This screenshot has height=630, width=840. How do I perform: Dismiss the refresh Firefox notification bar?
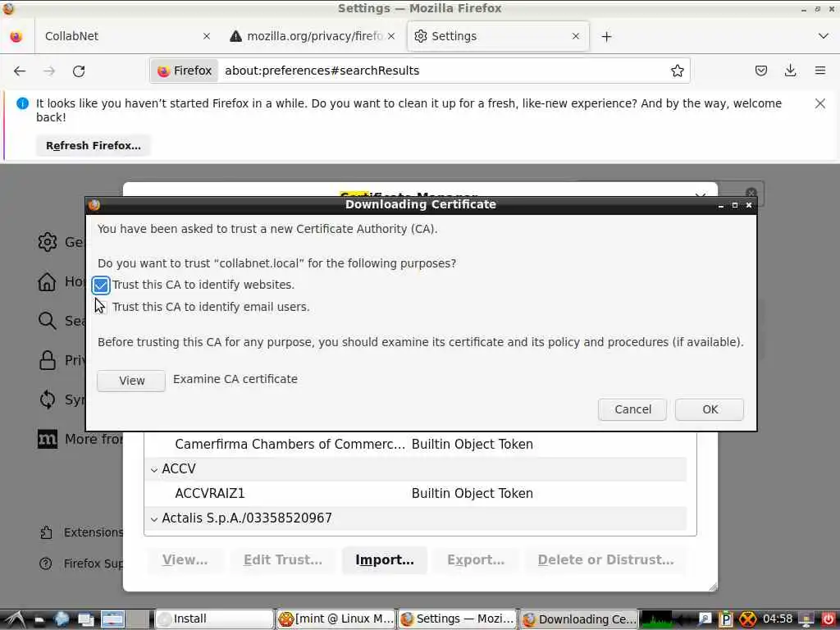point(819,103)
